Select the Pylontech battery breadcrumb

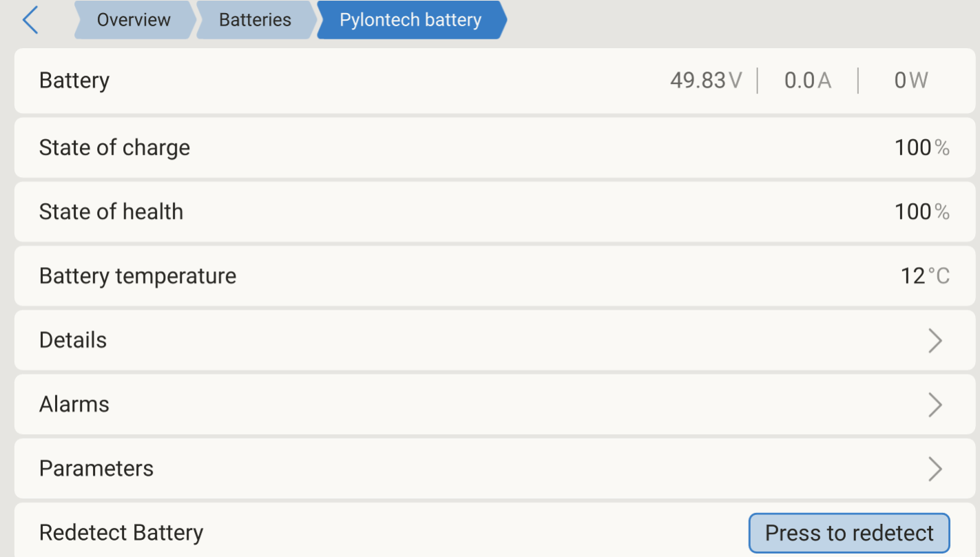(x=410, y=20)
